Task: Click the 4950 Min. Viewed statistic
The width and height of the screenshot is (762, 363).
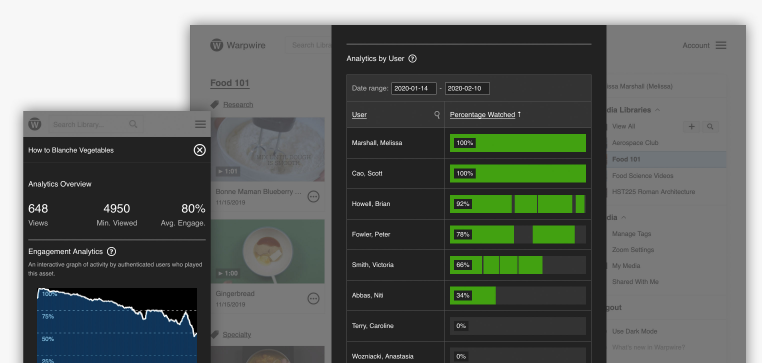Action: click(117, 214)
